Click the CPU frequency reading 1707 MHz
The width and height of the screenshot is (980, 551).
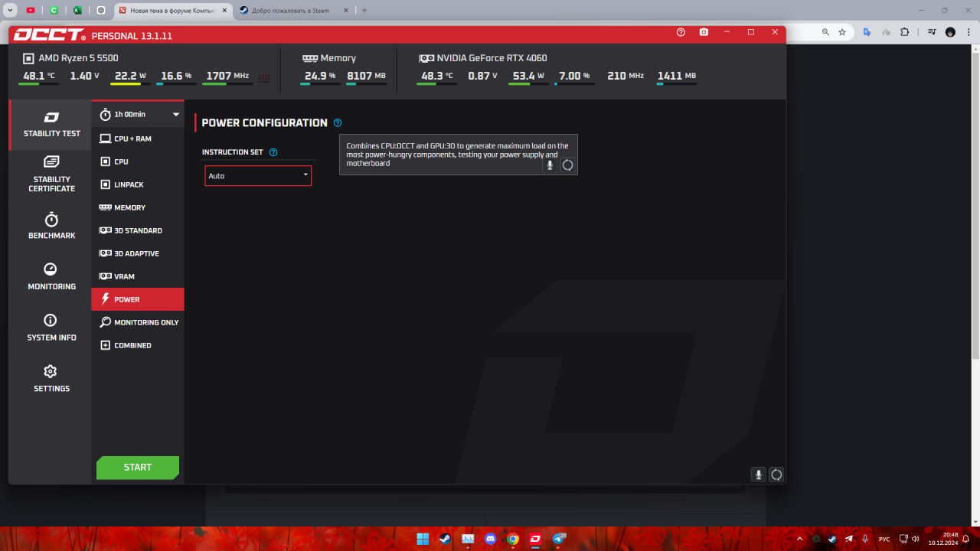(228, 76)
